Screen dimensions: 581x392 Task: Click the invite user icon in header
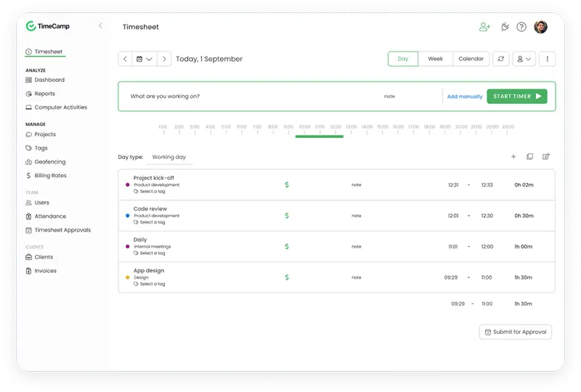click(484, 27)
